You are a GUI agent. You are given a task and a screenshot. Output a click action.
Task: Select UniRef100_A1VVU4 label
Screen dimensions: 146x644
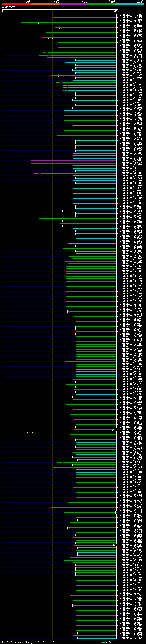tap(131, 379)
